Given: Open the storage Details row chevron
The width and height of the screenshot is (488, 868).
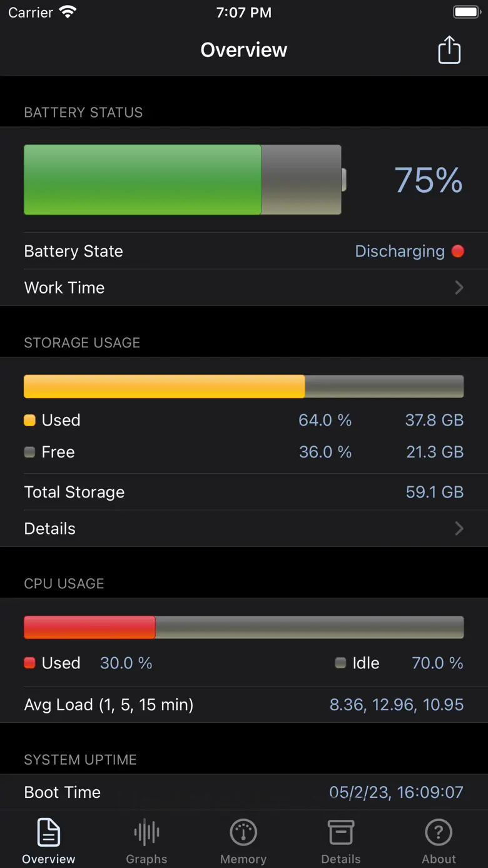Looking at the screenshot, I should (459, 529).
